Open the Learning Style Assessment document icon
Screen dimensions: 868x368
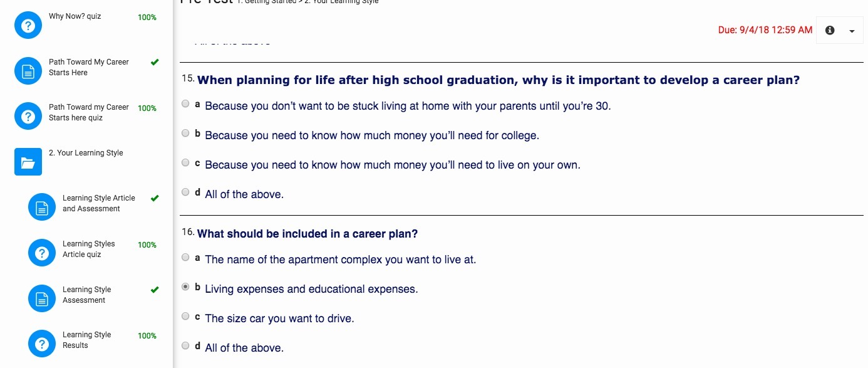pyautogui.click(x=42, y=298)
